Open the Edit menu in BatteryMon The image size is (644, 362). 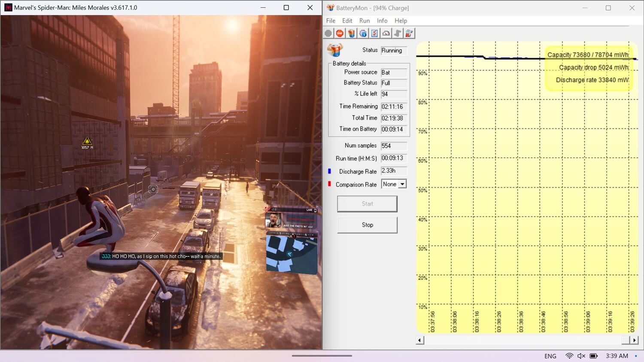[x=347, y=21]
